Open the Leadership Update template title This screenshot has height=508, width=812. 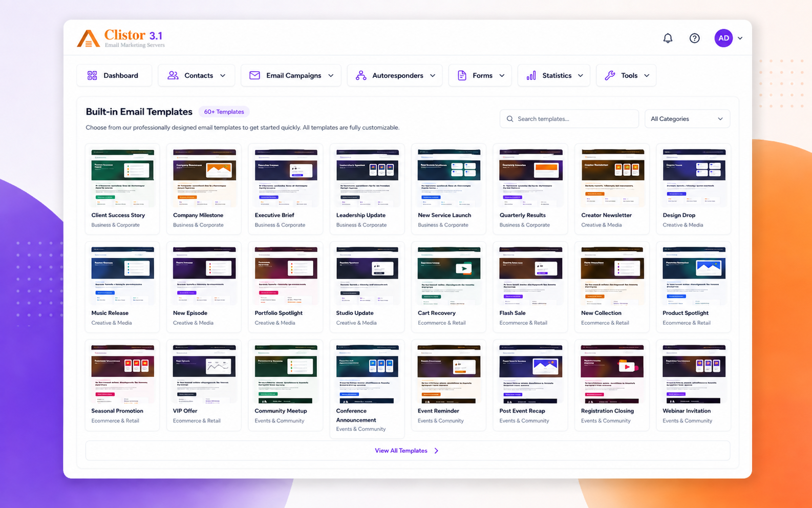coord(361,215)
